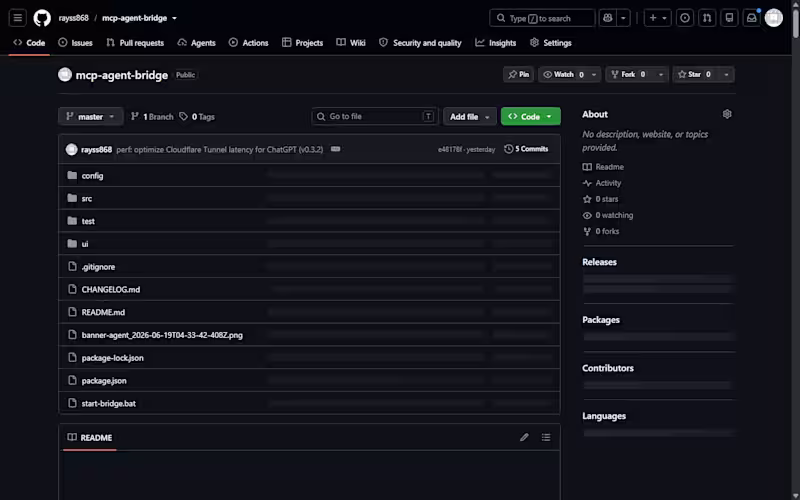This screenshot has height=500, width=800.
Task: Open the Insights tab
Action: point(496,43)
